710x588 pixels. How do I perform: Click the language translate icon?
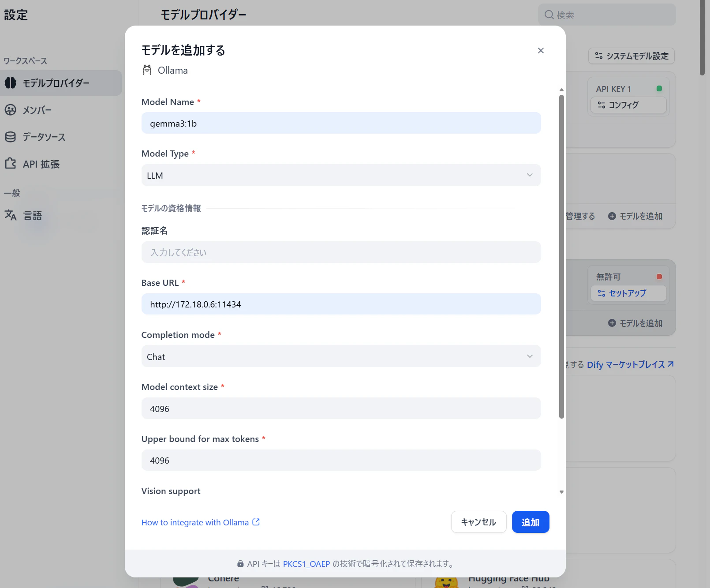11,215
